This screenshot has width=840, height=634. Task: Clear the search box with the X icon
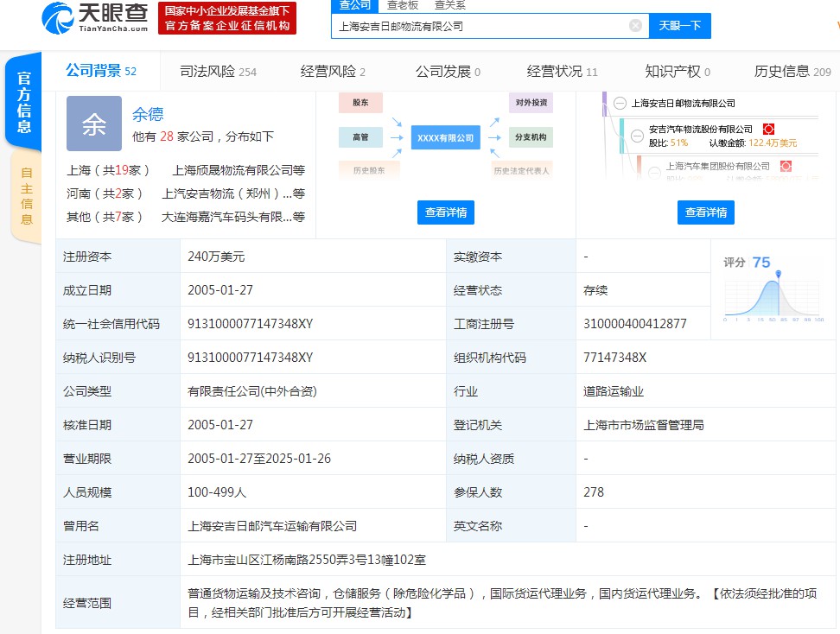click(x=635, y=26)
